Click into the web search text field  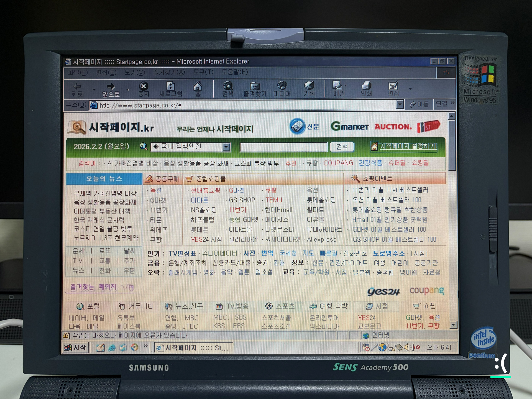click(283, 147)
